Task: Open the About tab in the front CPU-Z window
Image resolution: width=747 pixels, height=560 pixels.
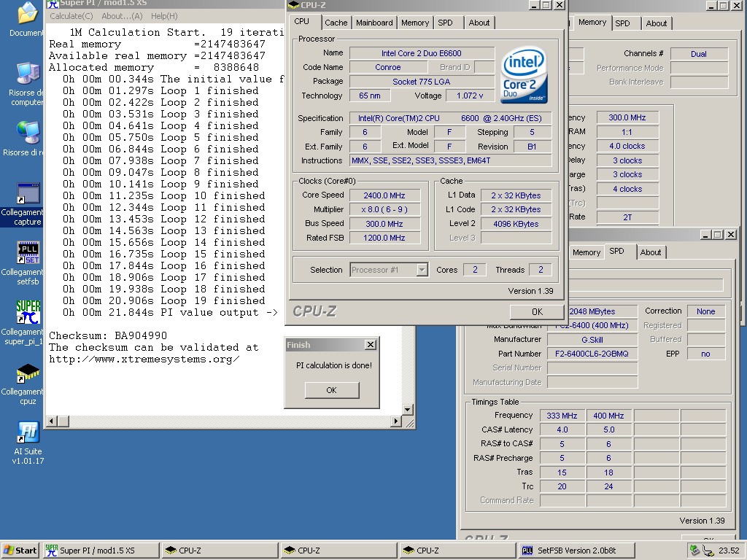Action: click(479, 23)
